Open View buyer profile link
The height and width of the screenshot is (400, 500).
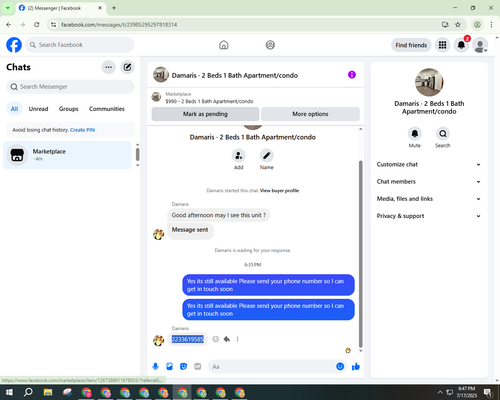click(x=279, y=191)
